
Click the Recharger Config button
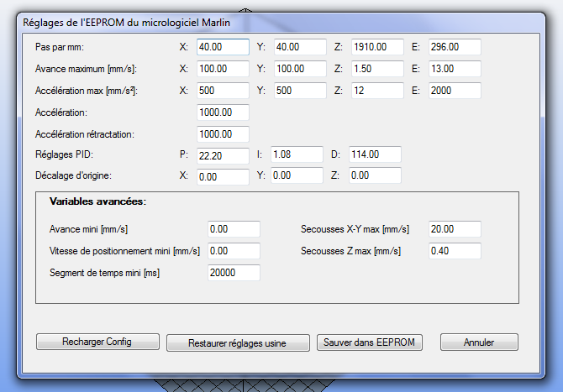pyautogui.click(x=97, y=342)
